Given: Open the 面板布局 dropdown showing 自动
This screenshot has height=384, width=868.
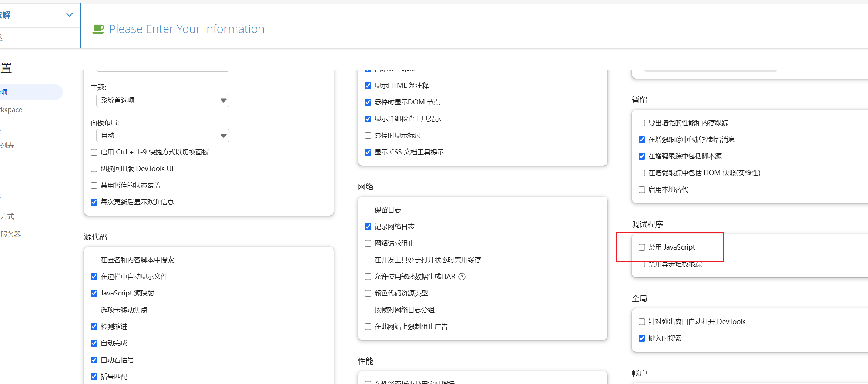Looking at the screenshot, I should pyautogui.click(x=162, y=136).
